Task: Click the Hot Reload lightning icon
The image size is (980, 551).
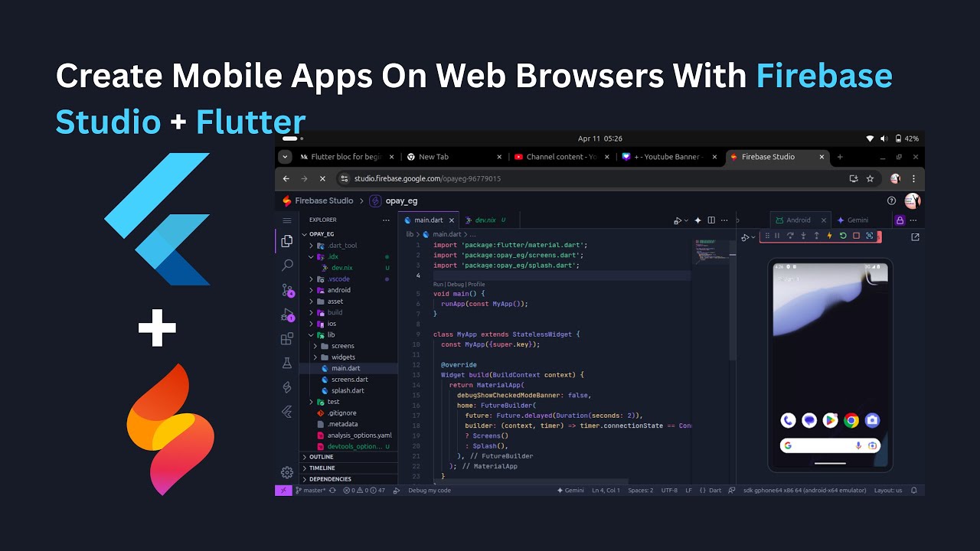Action: pyautogui.click(x=829, y=236)
